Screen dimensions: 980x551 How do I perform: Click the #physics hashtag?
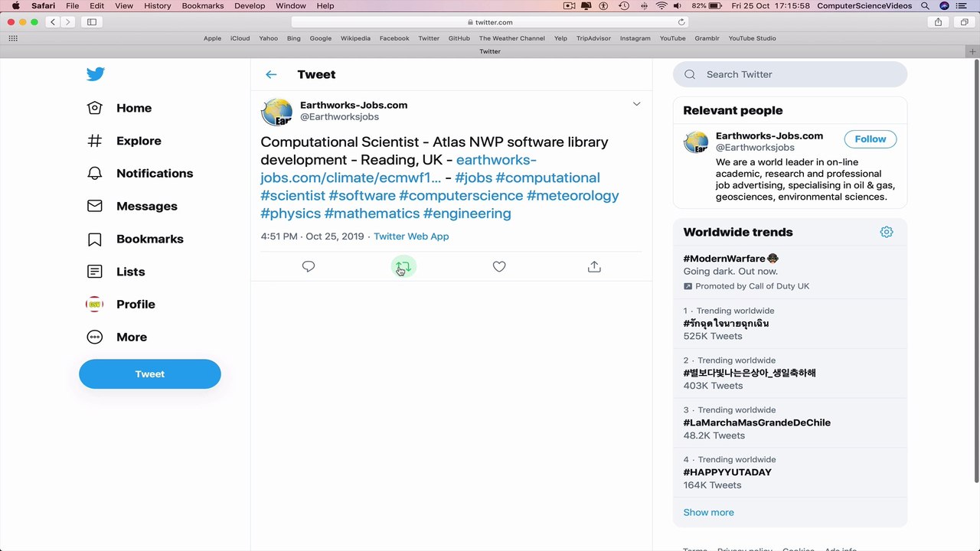291,214
